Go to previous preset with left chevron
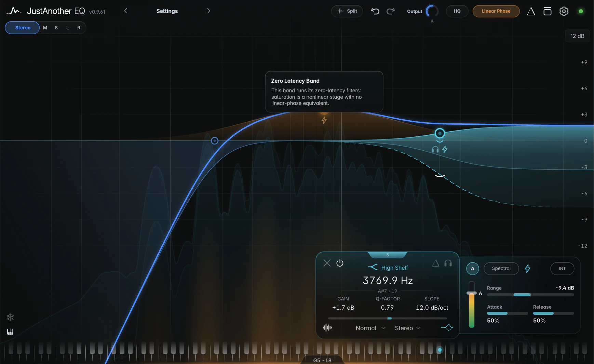Image resolution: width=594 pixels, height=364 pixels. (126, 11)
